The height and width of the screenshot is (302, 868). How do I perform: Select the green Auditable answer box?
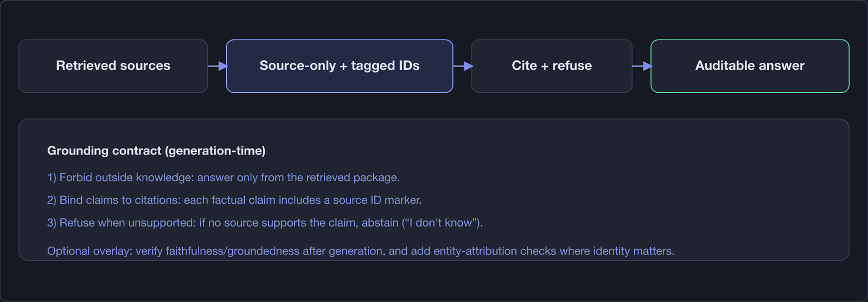750,66
